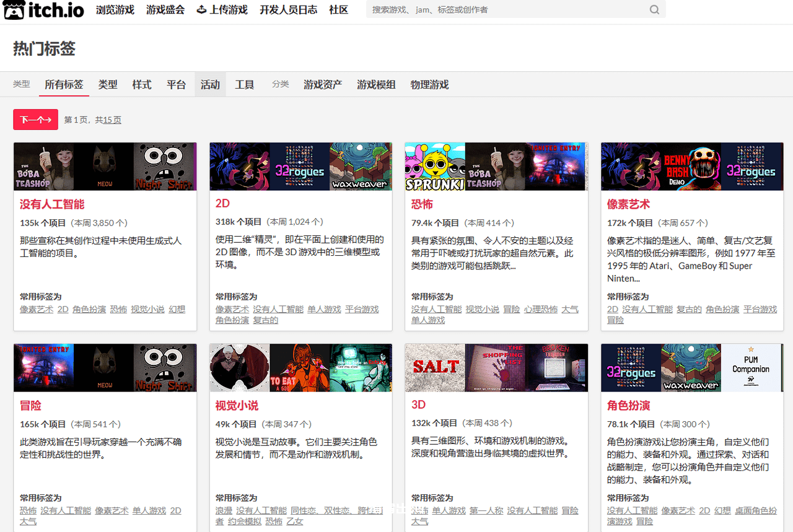Viewport: 793px width, 532px height.
Task: Select the 样式 tab
Action: click(x=142, y=84)
